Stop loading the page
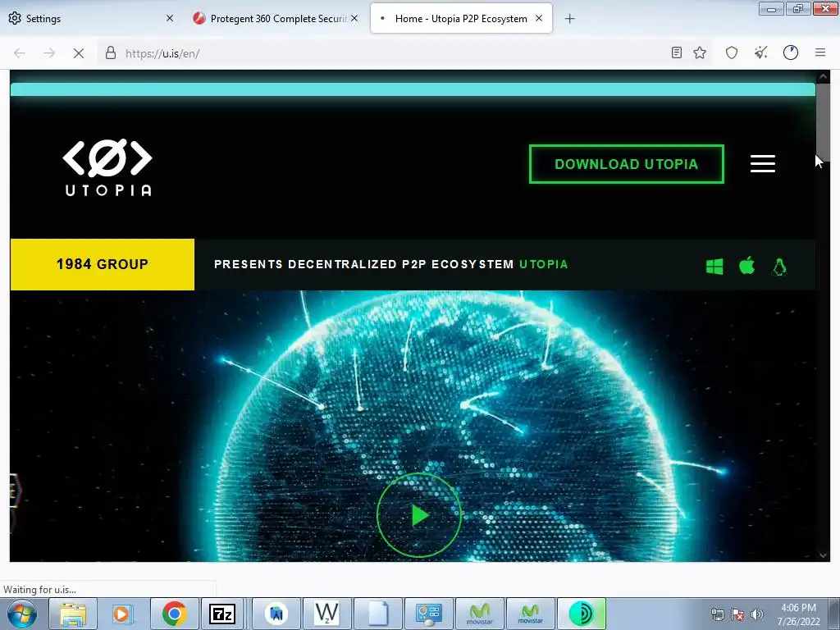The image size is (840, 630). tap(78, 53)
